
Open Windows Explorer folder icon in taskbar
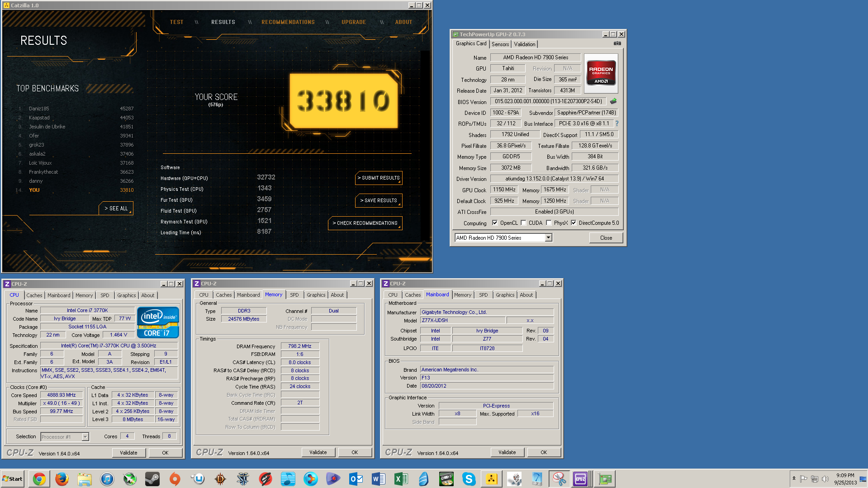point(85,479)
